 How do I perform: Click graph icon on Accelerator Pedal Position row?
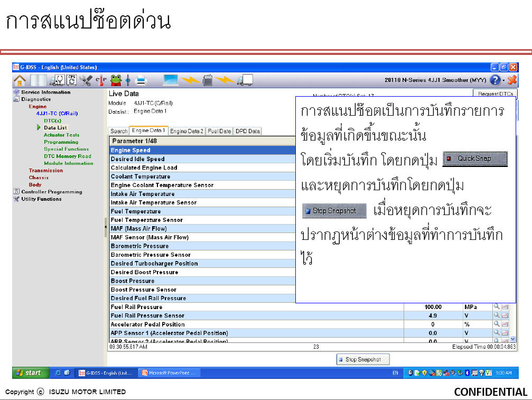pos(505,324)
